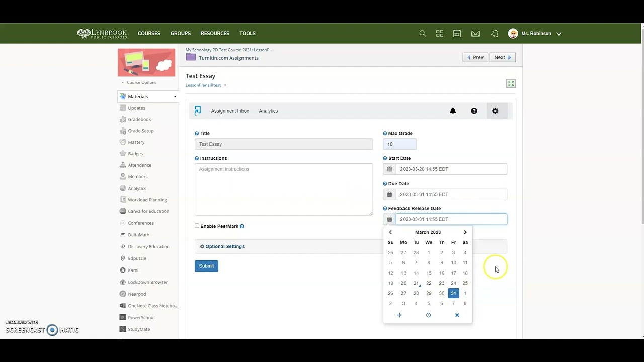
Task: Select March 28 in the calendar
Action: coord(416,293)
